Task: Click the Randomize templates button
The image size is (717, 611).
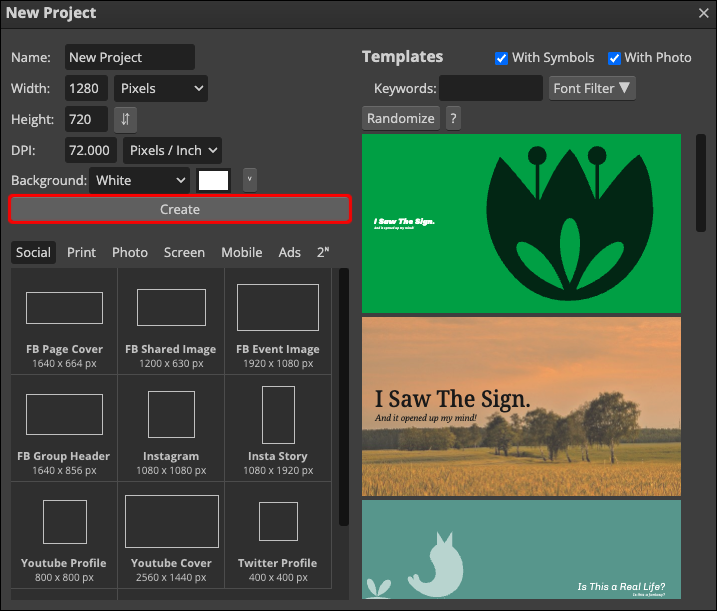Action: point(401,118)
